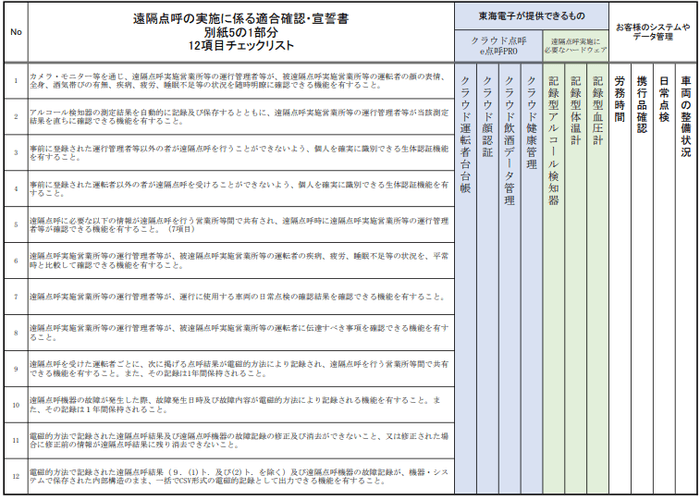700x497 pixels.
Task: Click the 記録型アルコール検知器 column
Action: tap(554, 278)
